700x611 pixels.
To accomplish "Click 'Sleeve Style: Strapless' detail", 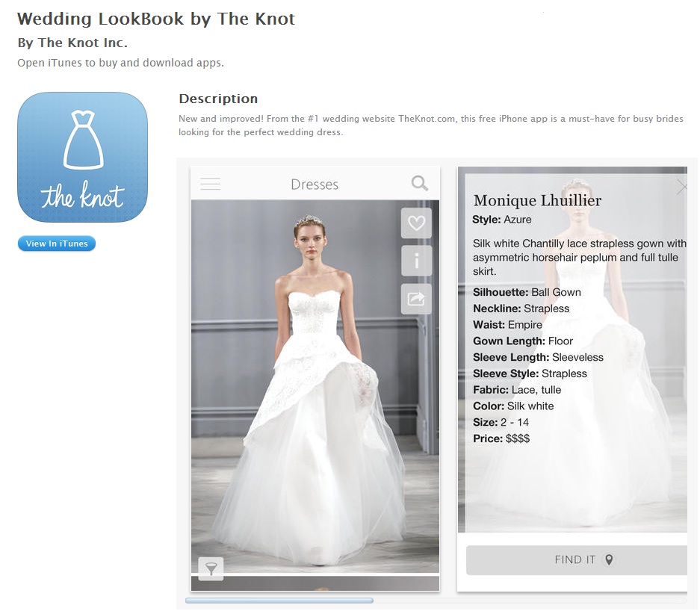I will [x=530, y=373].
